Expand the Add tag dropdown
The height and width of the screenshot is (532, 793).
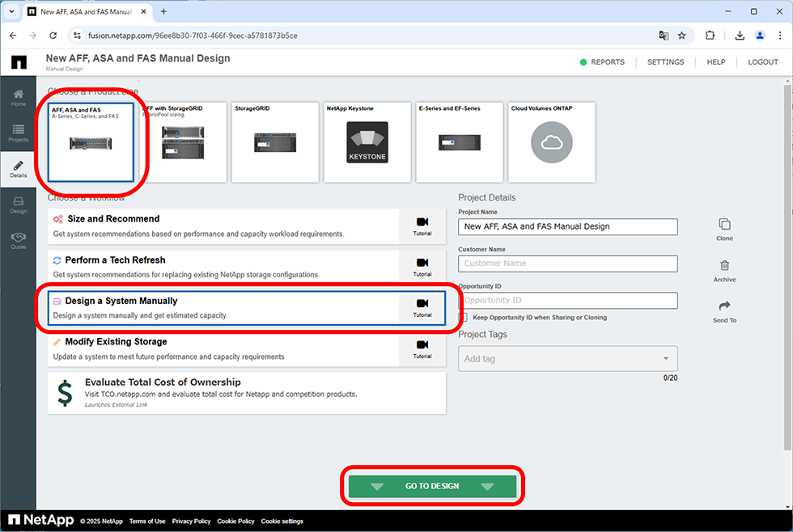(665, 359)
